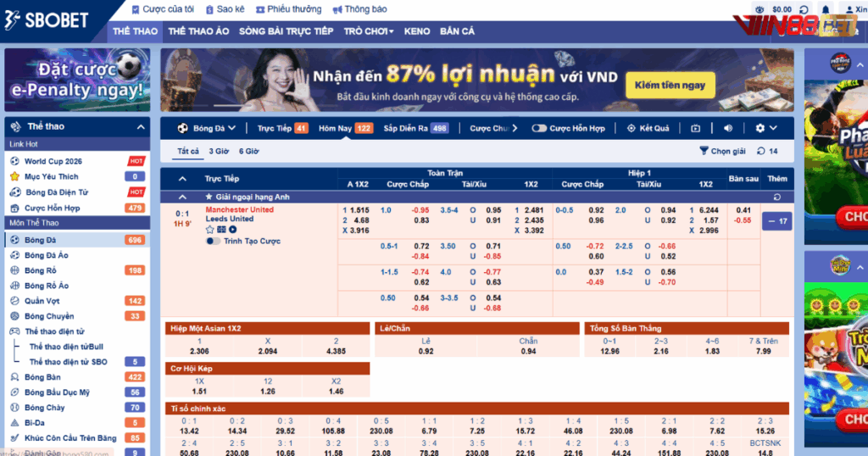Select Quần Vợt tennis icon
The image size is (868, 456).
15,301
